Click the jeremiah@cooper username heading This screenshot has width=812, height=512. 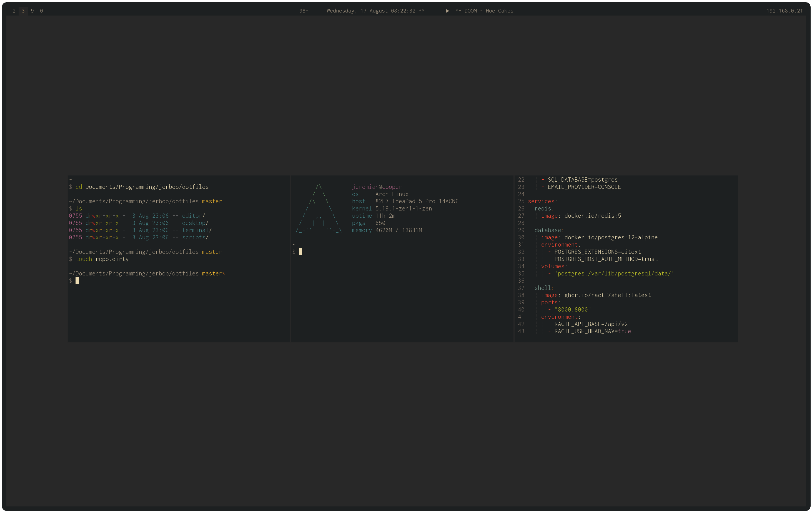point(377,187)
